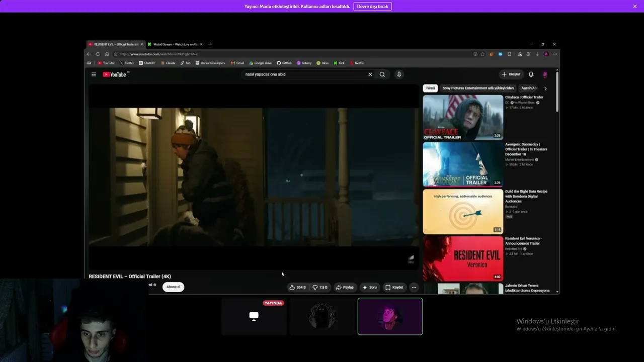
Task: Click the YouTube page vertical scrollbar
Action: (557, 92)
